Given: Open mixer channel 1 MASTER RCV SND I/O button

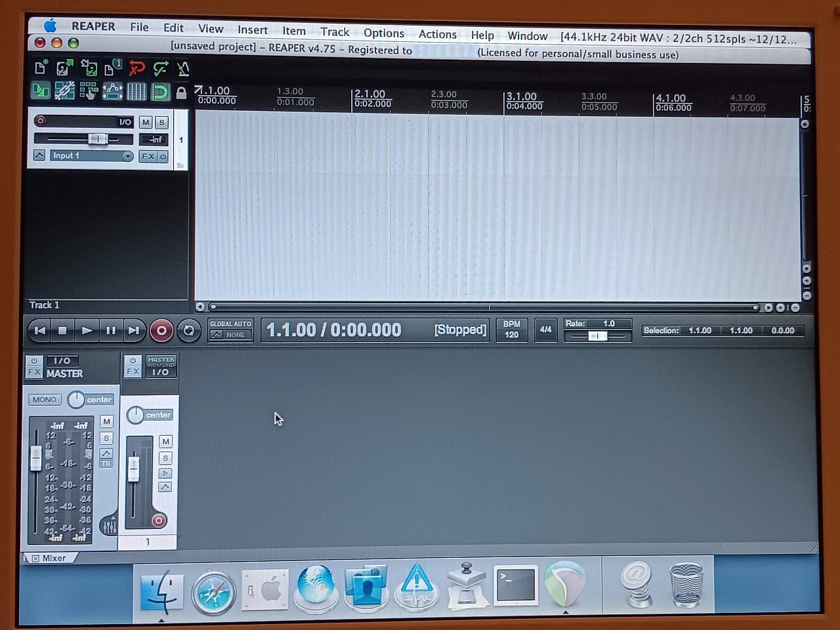Looking at the screenshot, I should pyautogui.click(x=161, y=366).
